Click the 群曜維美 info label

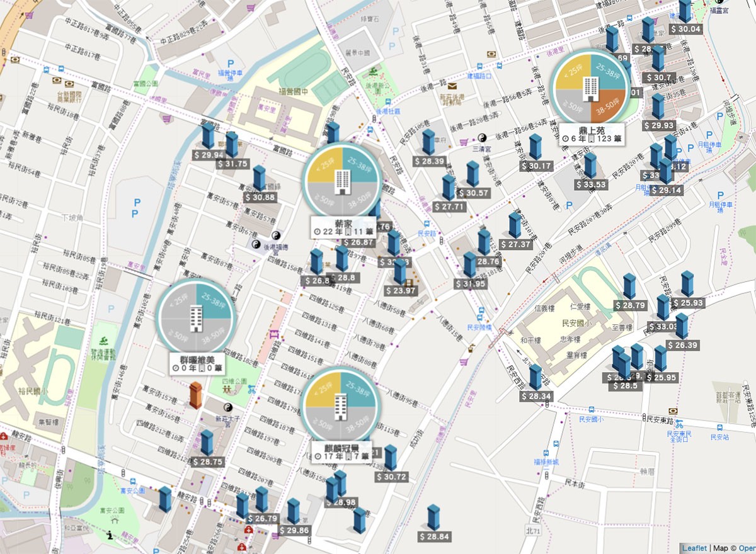(x=197, y=363)
